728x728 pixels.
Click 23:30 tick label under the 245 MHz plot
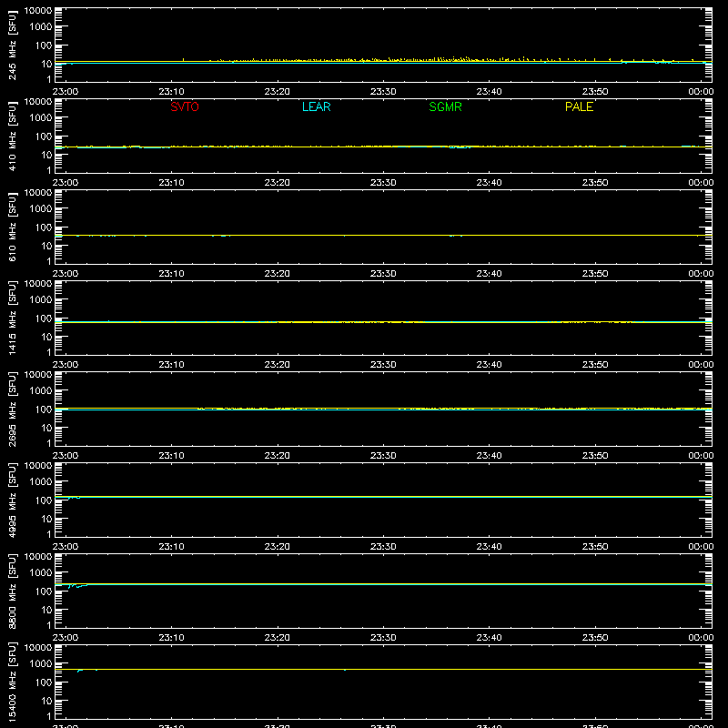(x=383, y=92)
